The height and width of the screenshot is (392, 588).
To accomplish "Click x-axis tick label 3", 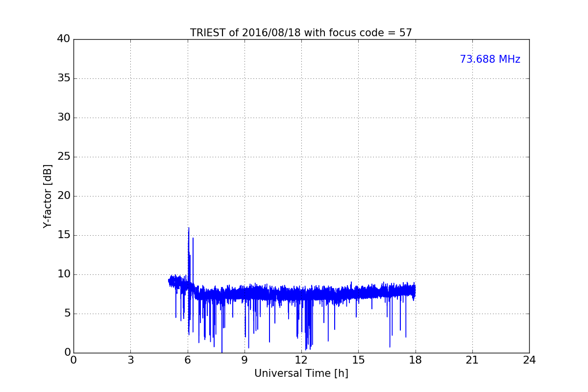I will [130, 360].
